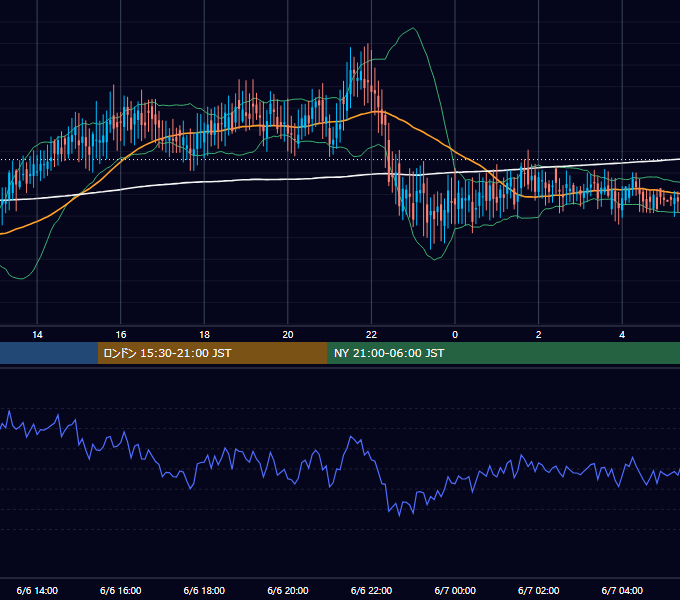Click the 2 hour axis label
The image size is (680, 600).
(539, 335)
